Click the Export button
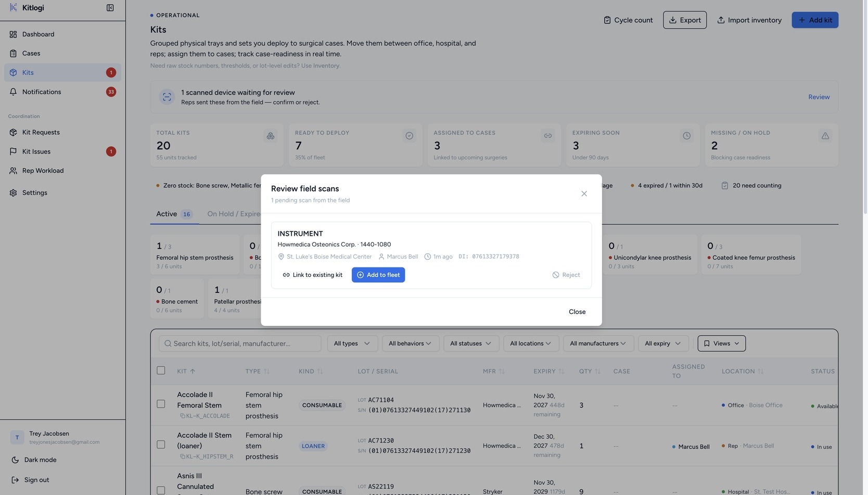Image resolution: width=868 pixels, height=495 pixels. 685,20
